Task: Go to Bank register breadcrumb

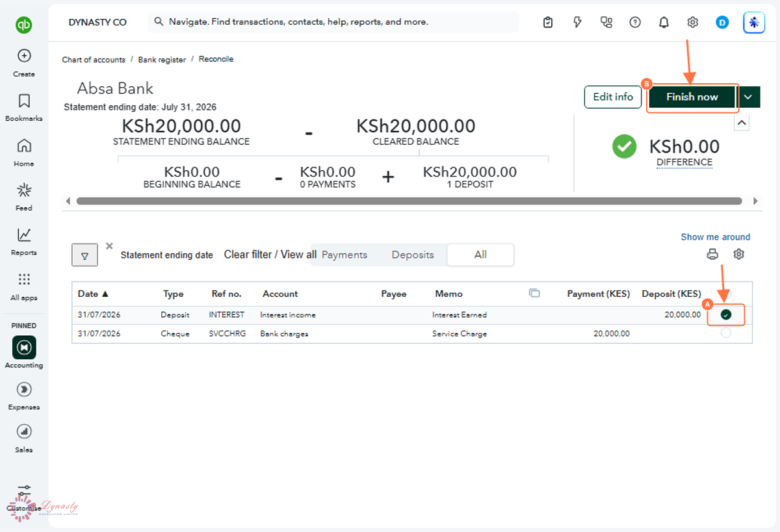Action: (162, 60)
